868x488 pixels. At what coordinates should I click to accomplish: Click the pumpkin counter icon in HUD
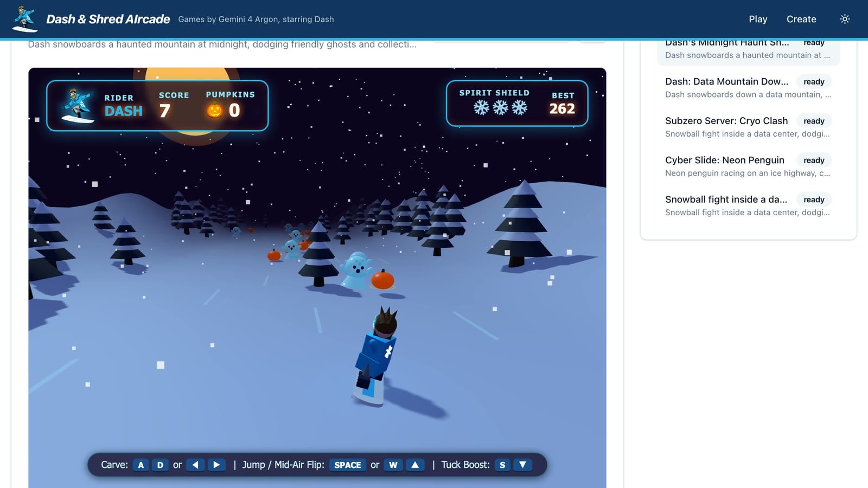coord(215,110)
